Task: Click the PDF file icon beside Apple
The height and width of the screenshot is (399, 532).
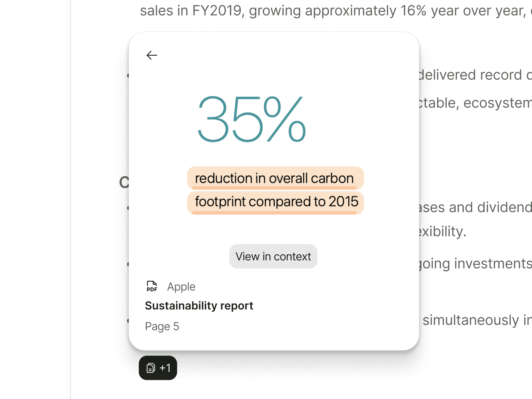Action: point(152,286)
